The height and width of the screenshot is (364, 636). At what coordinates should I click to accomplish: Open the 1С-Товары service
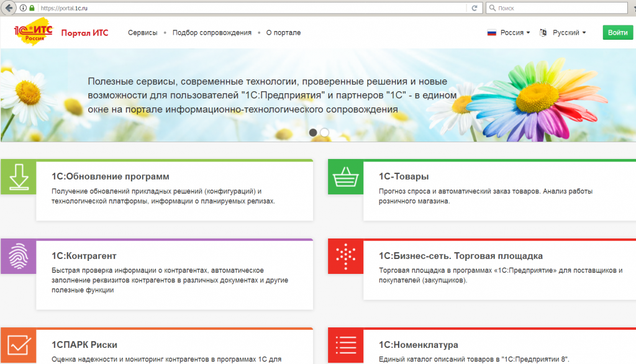pos(404,176)
